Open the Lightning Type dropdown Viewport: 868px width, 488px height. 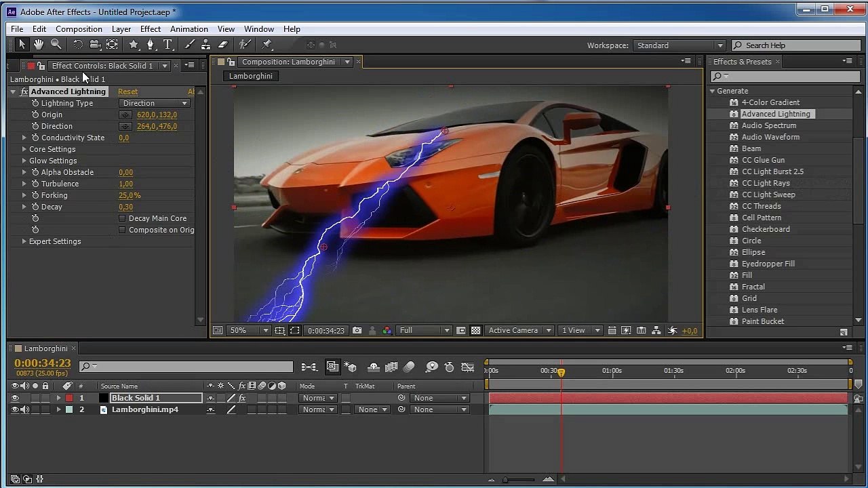pyautogui.click(x=155, y=104)
